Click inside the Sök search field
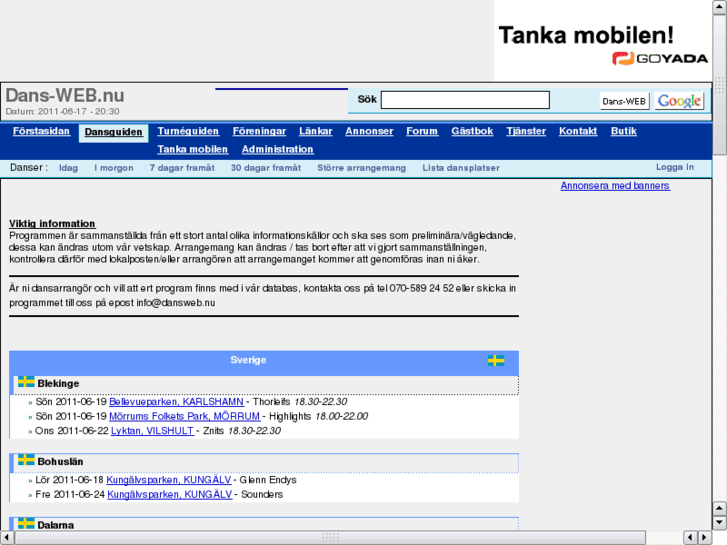Screen dimensions: 727x545 pyautogui.click(x=465, y=100)
